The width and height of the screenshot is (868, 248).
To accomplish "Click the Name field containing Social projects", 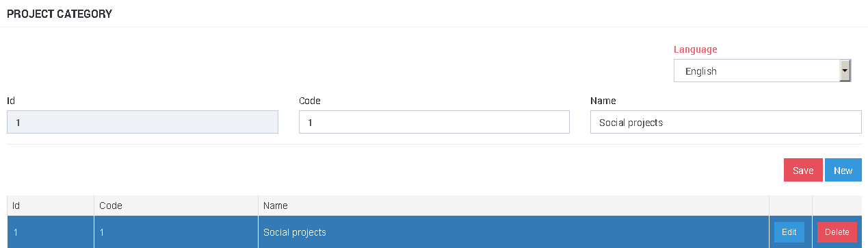I will tap(726, 123).
